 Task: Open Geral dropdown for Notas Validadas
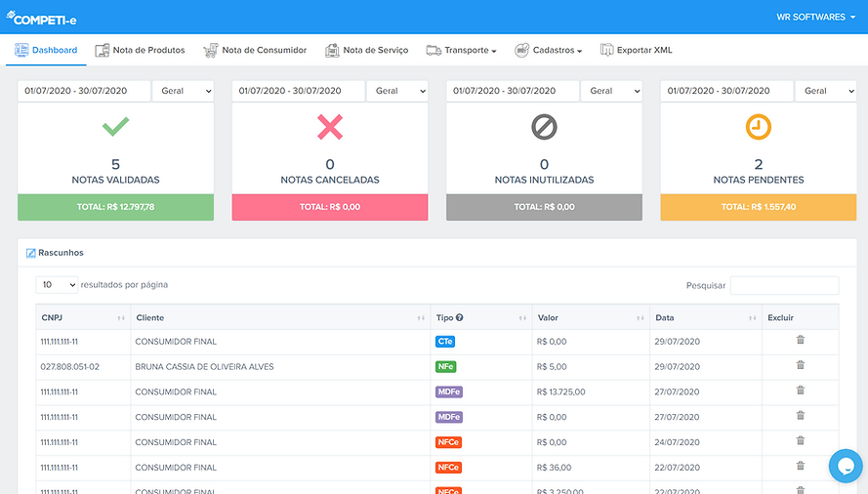[x=184, y=91]
